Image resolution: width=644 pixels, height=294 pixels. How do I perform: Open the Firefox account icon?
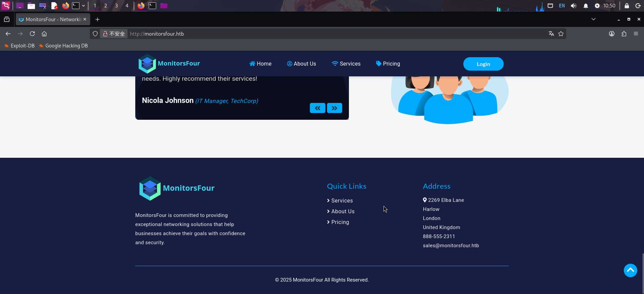(x=612, y=34)
